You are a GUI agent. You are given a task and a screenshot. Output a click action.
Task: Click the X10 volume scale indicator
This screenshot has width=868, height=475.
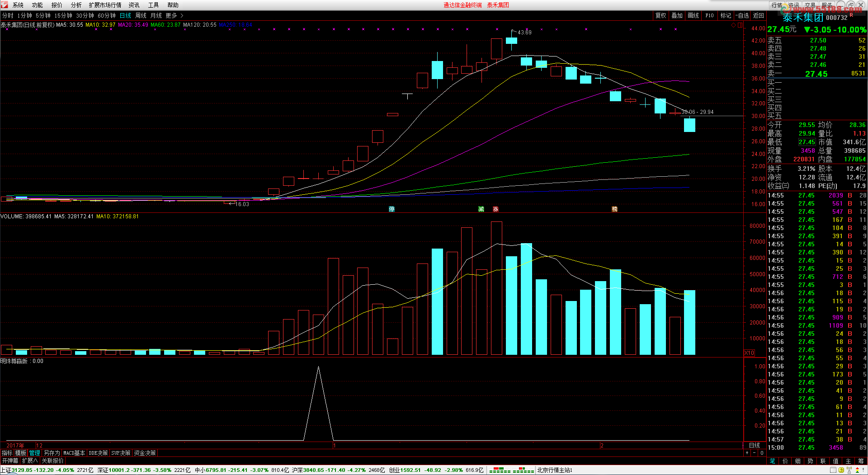click(x=749, y=353)
